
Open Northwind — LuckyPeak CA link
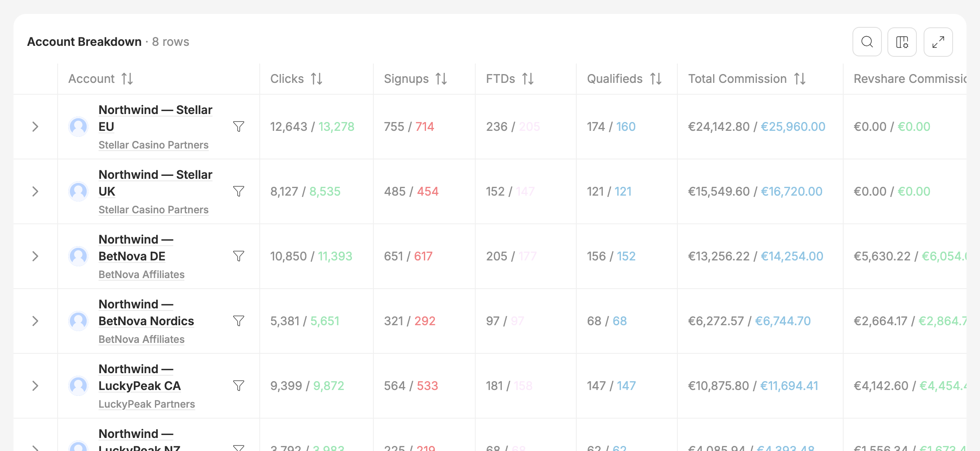tap(140, 377)
